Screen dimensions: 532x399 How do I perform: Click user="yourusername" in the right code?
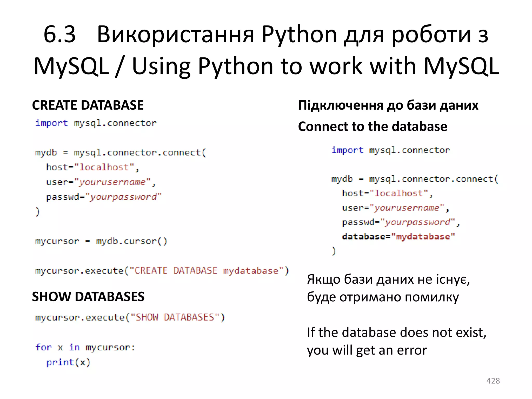click(x=396, y=208)
